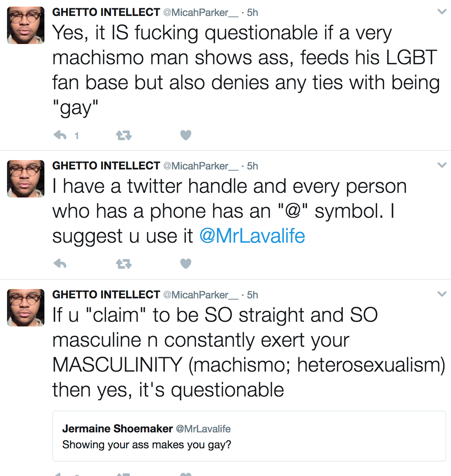Open @MicahParker__ handle on first tweet
The height and width of the screenshot is (476, 451).
tap(200, 13)
